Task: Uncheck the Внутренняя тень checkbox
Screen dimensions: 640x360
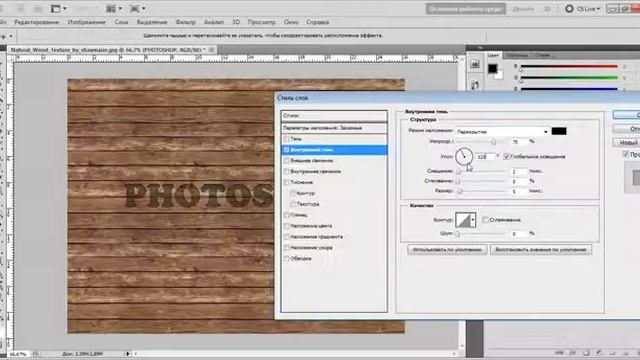Action: (287, 150)
